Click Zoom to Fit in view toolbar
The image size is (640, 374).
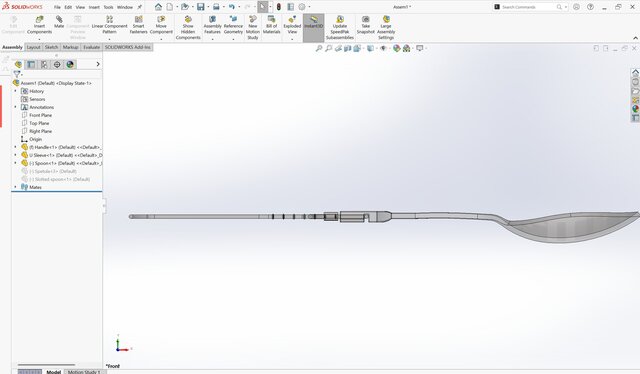[x=319, y=48]
